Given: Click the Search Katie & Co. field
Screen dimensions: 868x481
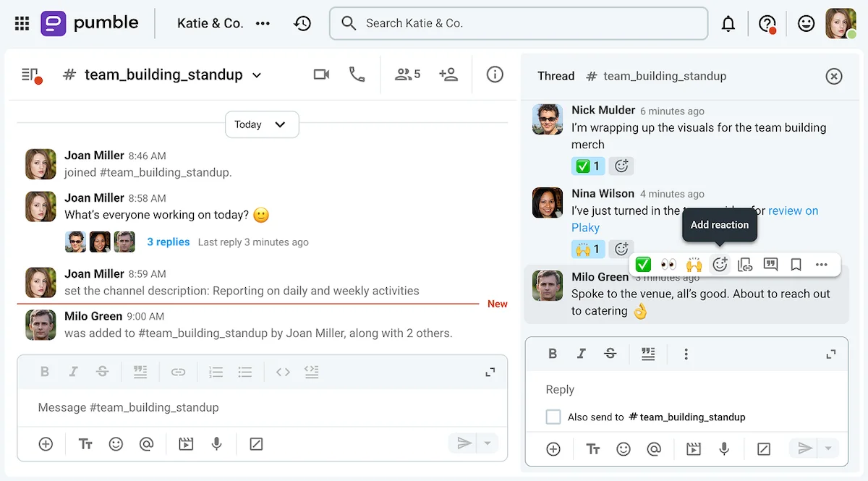Looking at the screenshot, I should pyautogui.click(x=519, y=23).
